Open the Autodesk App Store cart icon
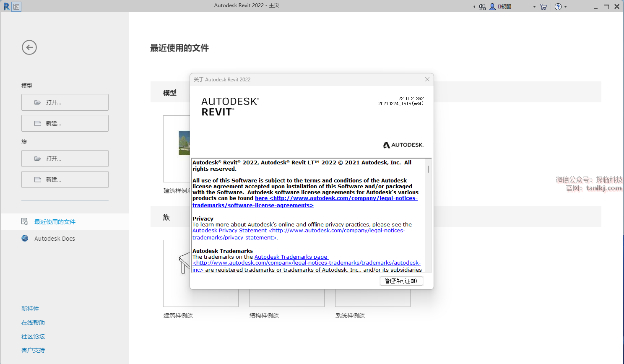Image resolution: width=624 pixels, height=364 pixels. pyautogui.click(x=543, y=7)
